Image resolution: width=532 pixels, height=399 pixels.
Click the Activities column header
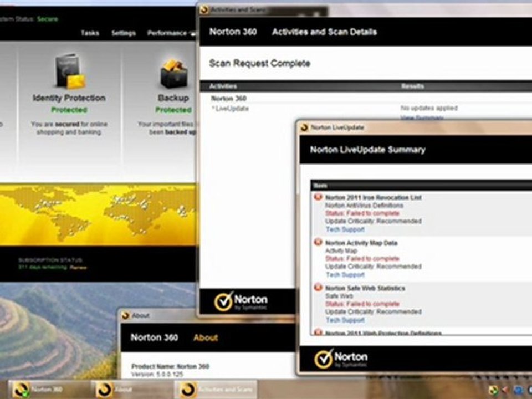point(223,86)
